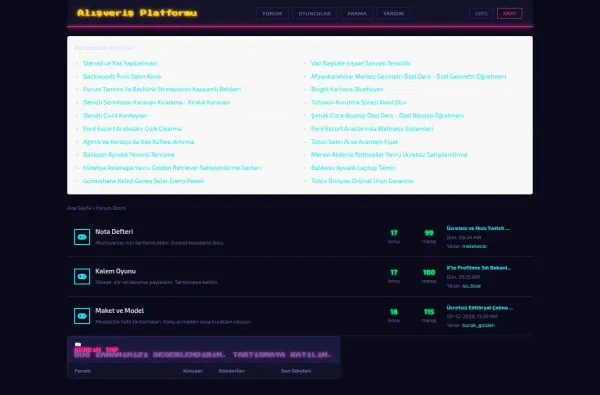Open the ARAMA menu item
This screenshot has height=395, width=600.
[x=357, y=13]
